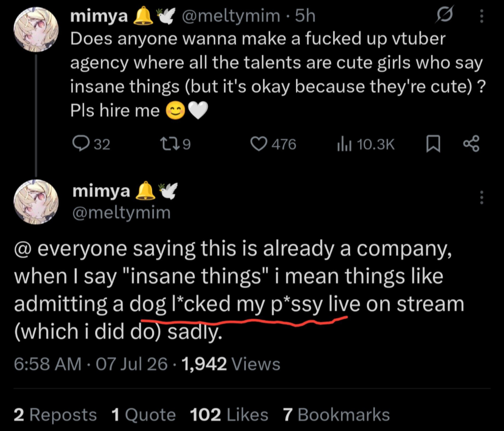Open the @meltymim handle in first tweet
Screen dimensions: 504x431
[x=231, y=16]
